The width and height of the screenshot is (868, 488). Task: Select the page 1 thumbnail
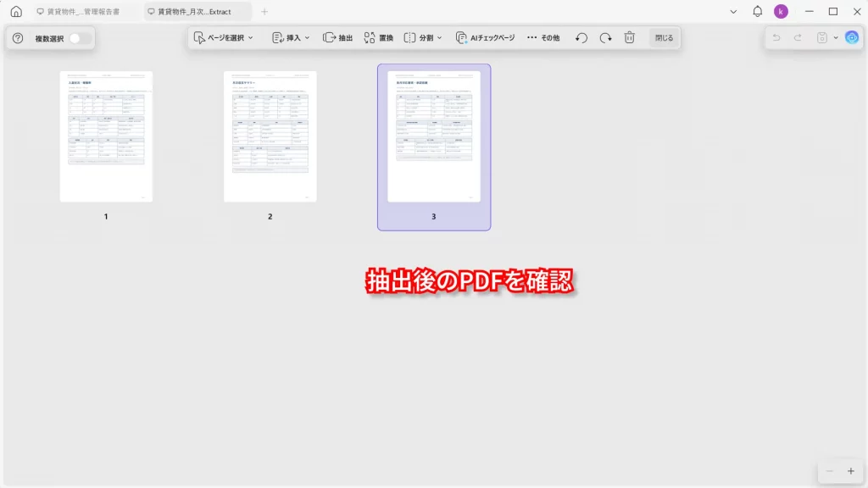tap(106, 136)
